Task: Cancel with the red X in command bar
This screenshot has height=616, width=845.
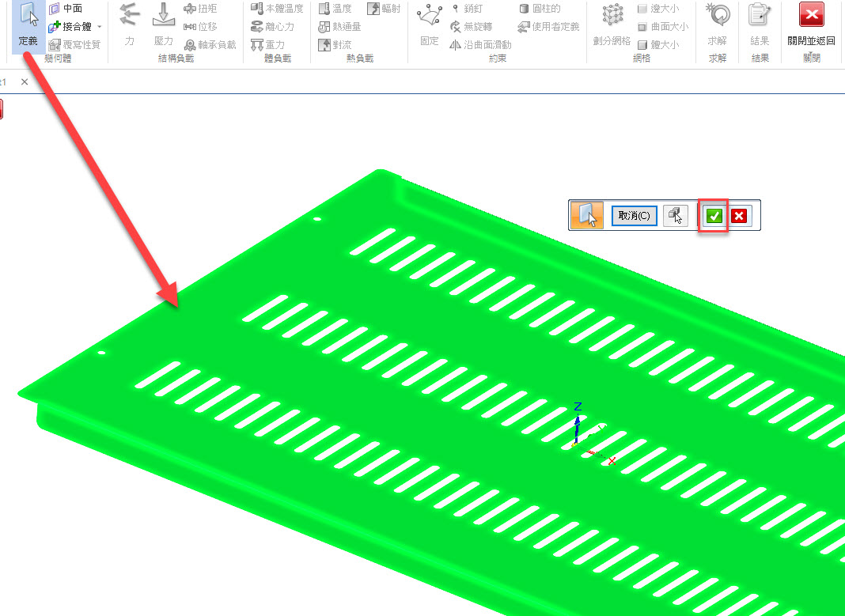Action: click(x=739, y=215)
